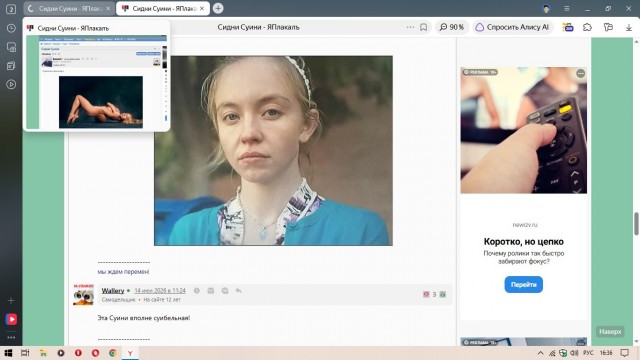This screenshot has width=640, height=360.
Task: Click the scrollbar down arrow
Action: click(636, 342)
